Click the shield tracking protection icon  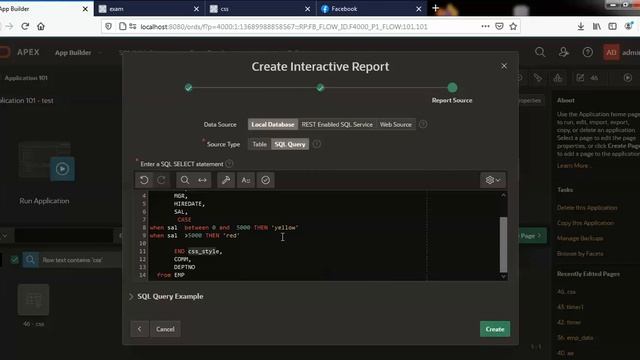[x=108, y=27]
